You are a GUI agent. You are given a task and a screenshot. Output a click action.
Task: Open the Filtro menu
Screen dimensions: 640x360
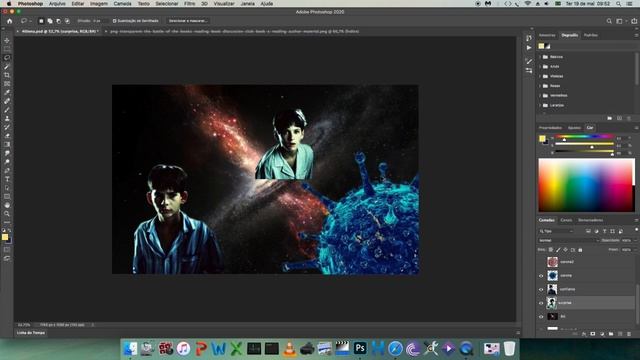coord(189,3)
